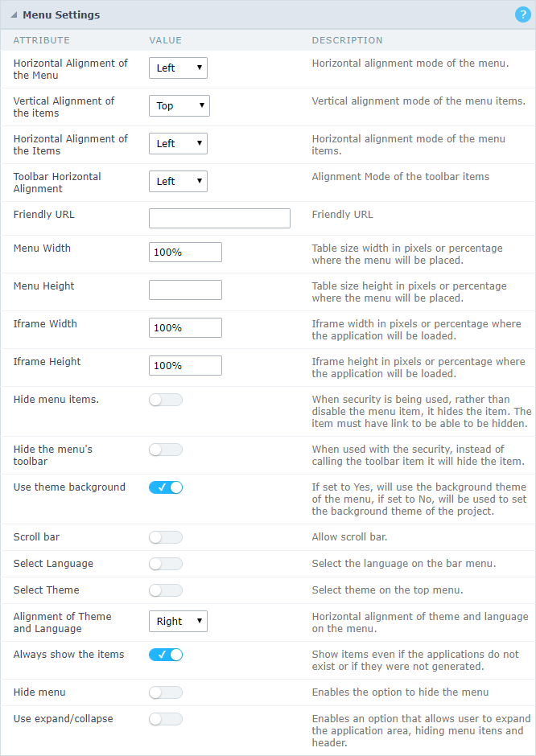The height and width of the screenshot is (756, 536).
Task: Click the Friendly URL input field
Action: (219, 218)
